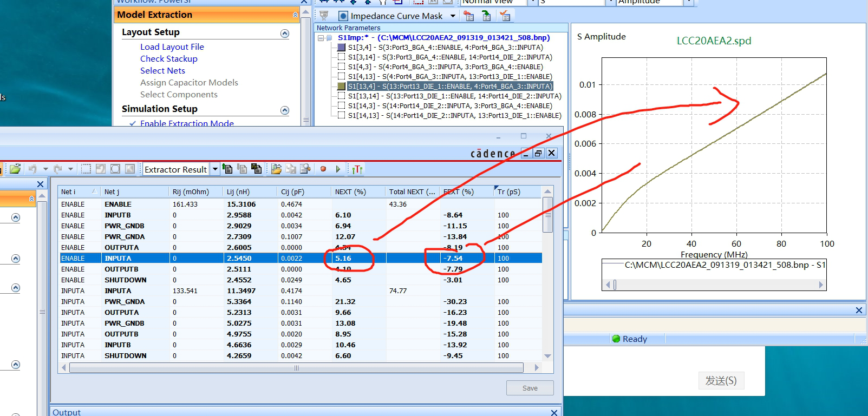868x416 pixels.
Task: Open the Impedance Curve Mask dropdown arrow
Action: click(x=453, y=16)
